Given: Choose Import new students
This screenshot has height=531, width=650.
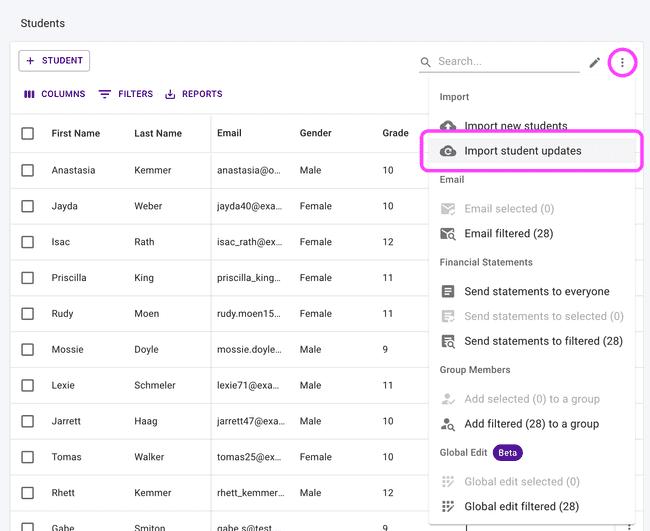Looking at the screenshot, I should tap(515, 126).
